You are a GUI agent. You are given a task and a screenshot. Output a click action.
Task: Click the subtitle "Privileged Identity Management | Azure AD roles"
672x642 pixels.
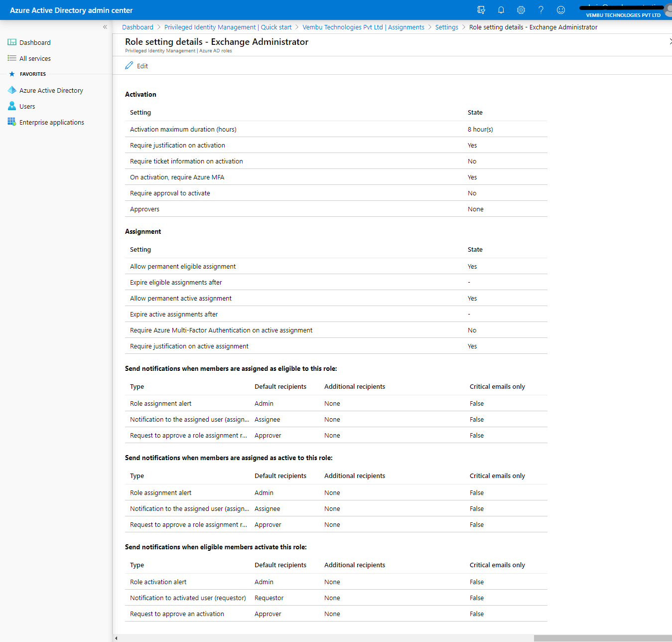[178, 51]
